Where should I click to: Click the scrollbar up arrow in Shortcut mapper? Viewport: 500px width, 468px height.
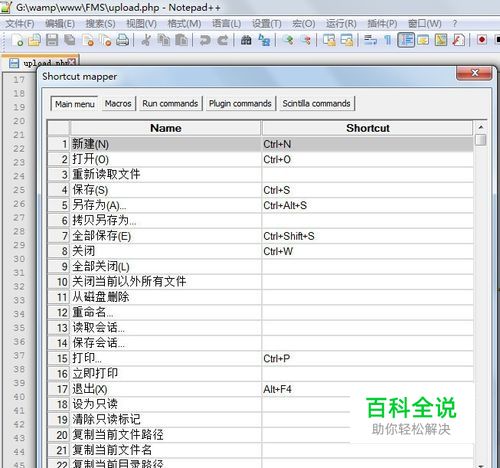coord(481,127)
